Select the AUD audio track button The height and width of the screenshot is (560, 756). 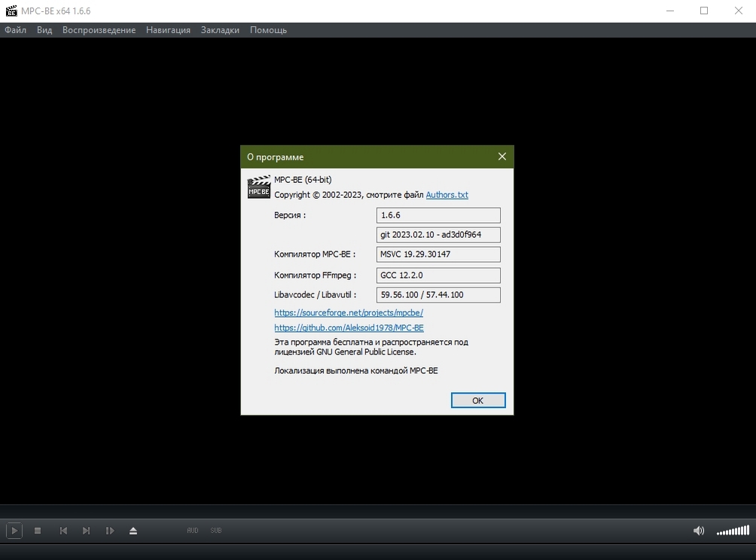tap(193, 531)
